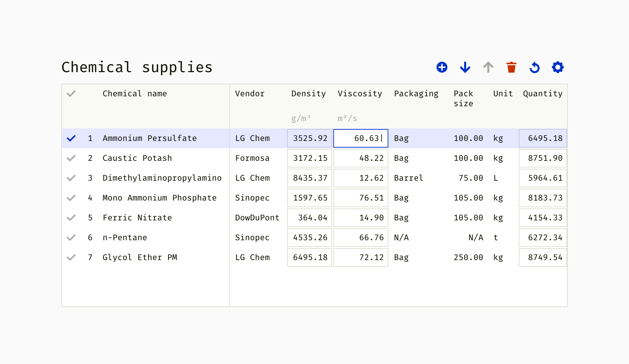Screen dimensions: 629x364
Task: Open table settings gear icon
Action: (558, 67)
